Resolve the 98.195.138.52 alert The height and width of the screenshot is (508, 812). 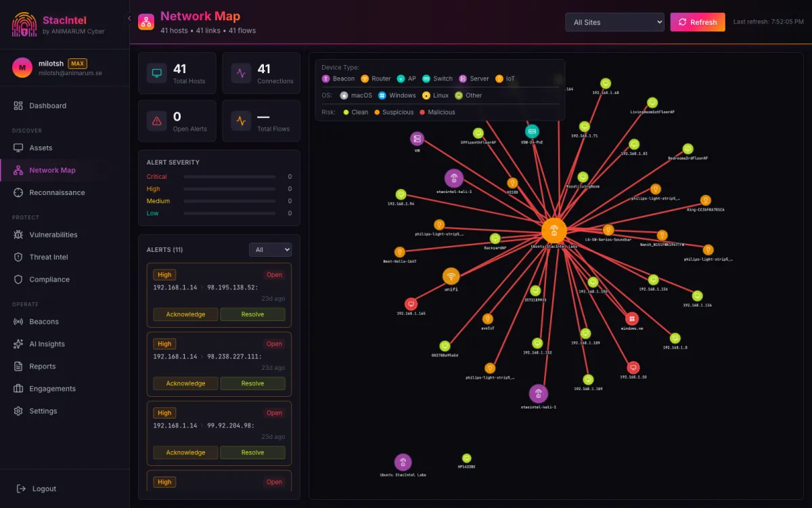(x=252, y=314)
